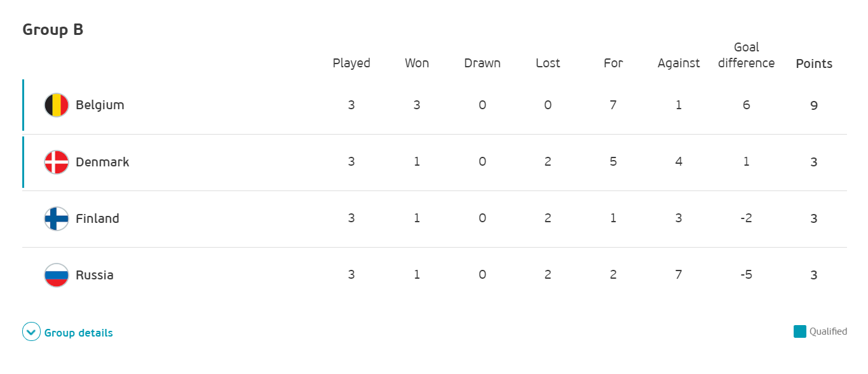
Task: Click the Qualified legend label
Action: pyautogui.click(x=828, y=331)
